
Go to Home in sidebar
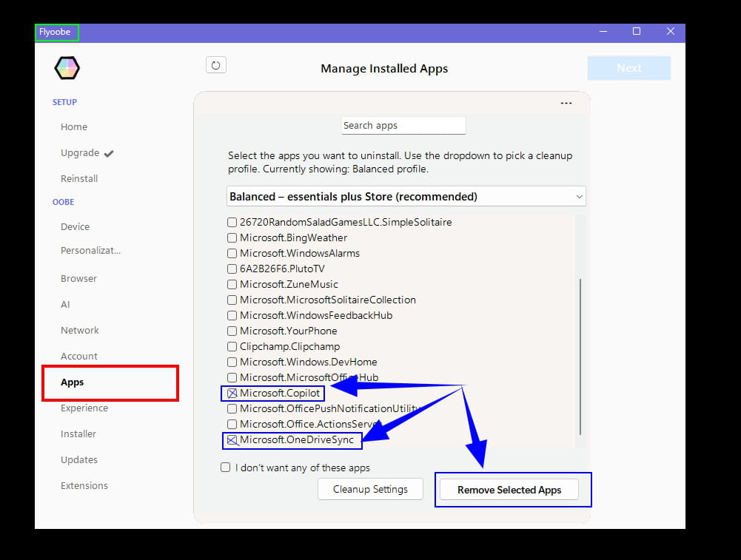click(x=74, y=127)
